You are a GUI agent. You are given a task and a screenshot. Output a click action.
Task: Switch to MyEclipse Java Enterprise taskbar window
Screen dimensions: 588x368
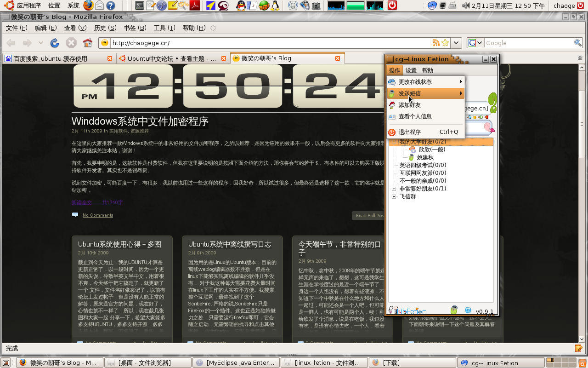pyautogui.click(x=235, y=362)
